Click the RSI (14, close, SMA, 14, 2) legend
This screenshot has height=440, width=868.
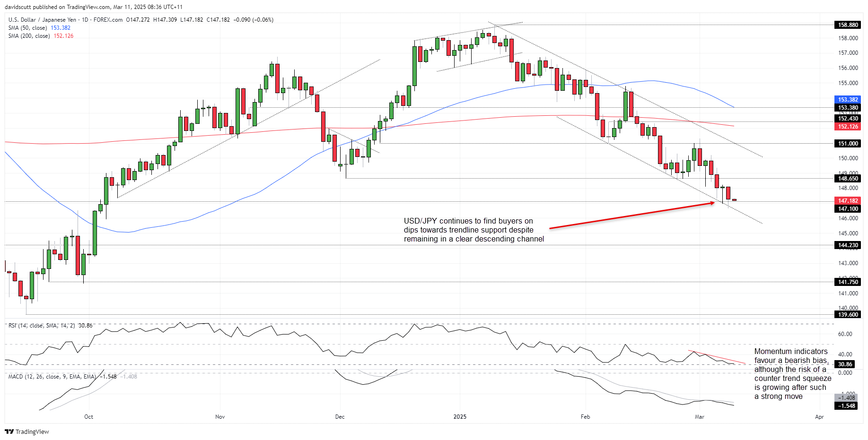[42, 326]
